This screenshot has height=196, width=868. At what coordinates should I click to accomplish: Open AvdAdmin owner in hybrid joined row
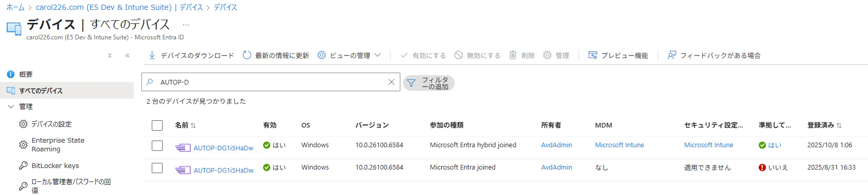pyautogui.click(x=557, y=145)
